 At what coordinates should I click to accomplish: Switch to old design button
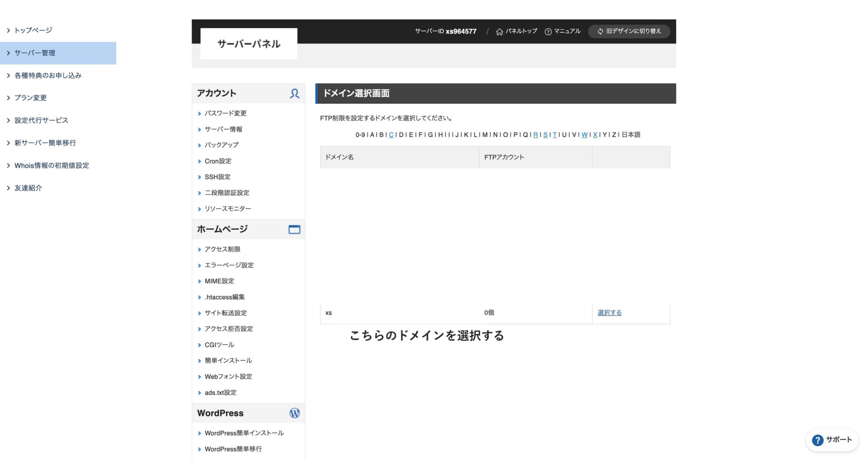[x=629, y=31]
